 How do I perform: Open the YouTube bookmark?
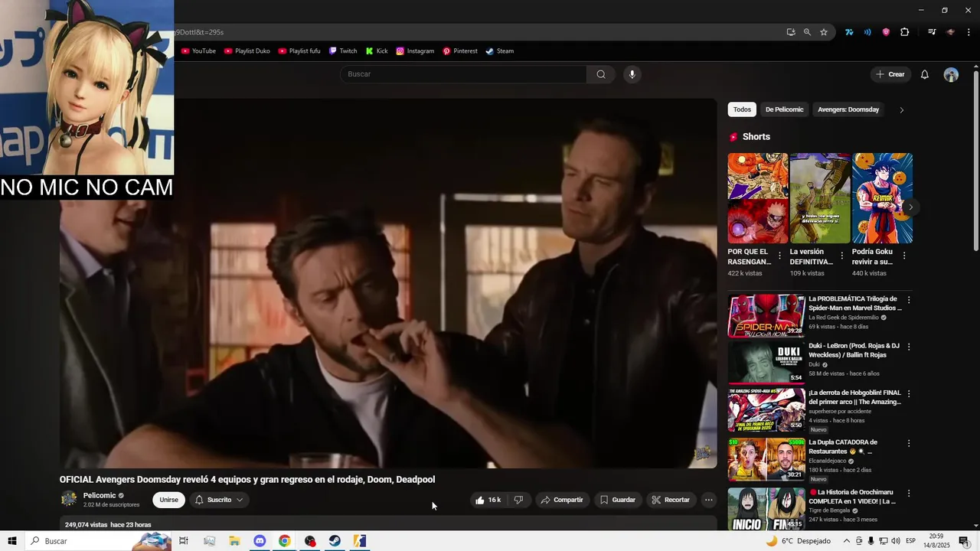pyautogui.click(x=199, y=51)
